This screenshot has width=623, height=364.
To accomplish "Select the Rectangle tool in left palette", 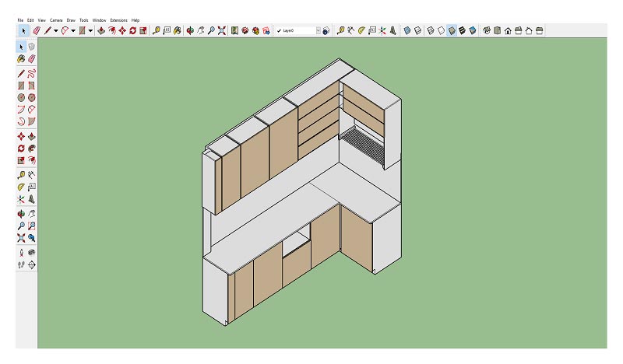I will [x=21, y=86].
